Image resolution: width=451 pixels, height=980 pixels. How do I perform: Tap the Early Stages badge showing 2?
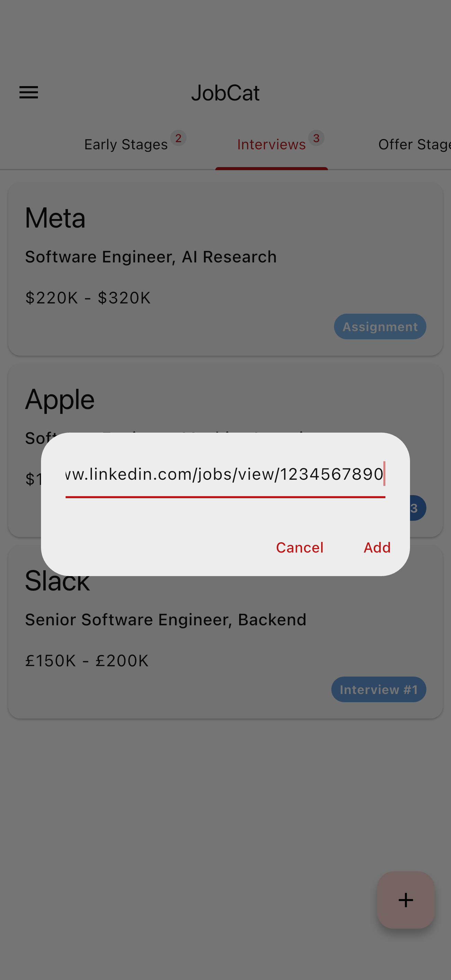(x=179, y=138)
